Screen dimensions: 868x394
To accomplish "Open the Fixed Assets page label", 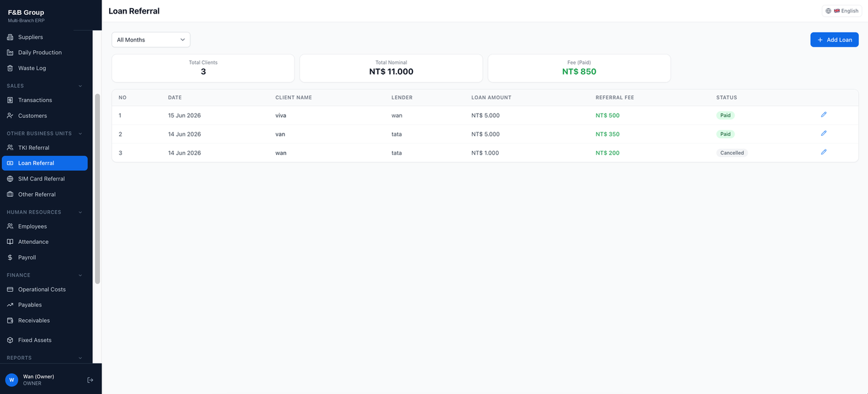I will (35, 340).
